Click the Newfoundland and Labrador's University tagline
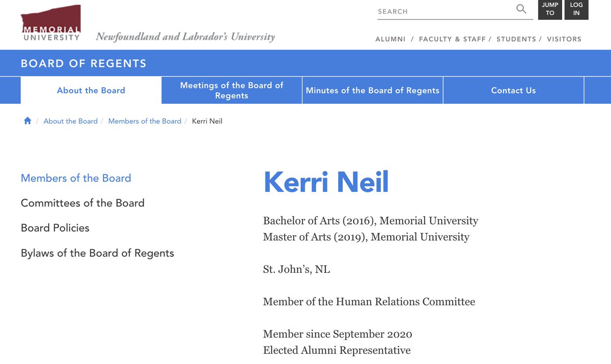The image size is (611, 364). [x=185, y=37]
